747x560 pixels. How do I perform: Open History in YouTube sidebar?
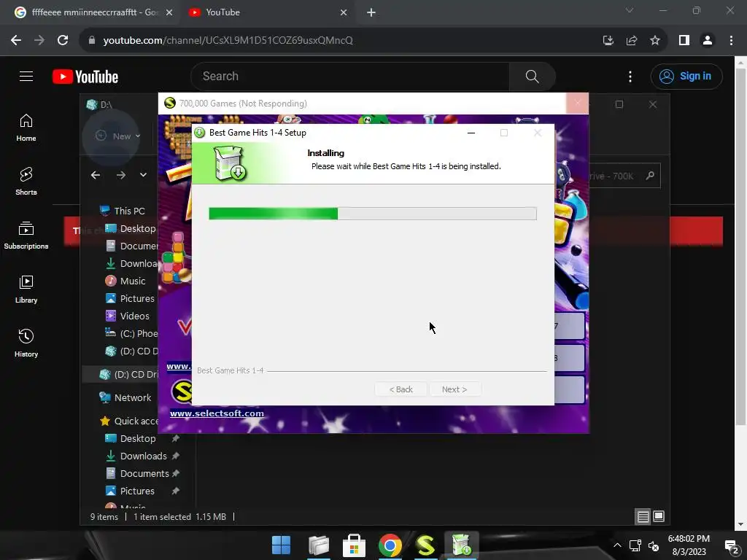click(x=26, y=343)
